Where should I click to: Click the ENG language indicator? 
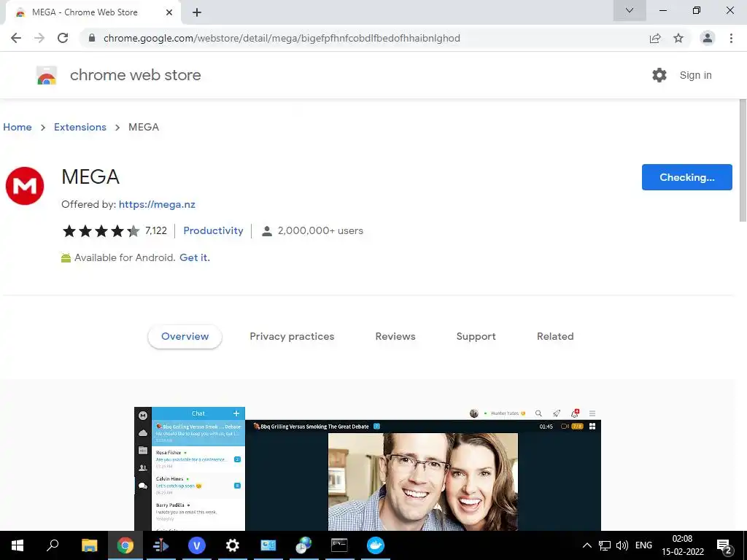click(x=643, y=545)
